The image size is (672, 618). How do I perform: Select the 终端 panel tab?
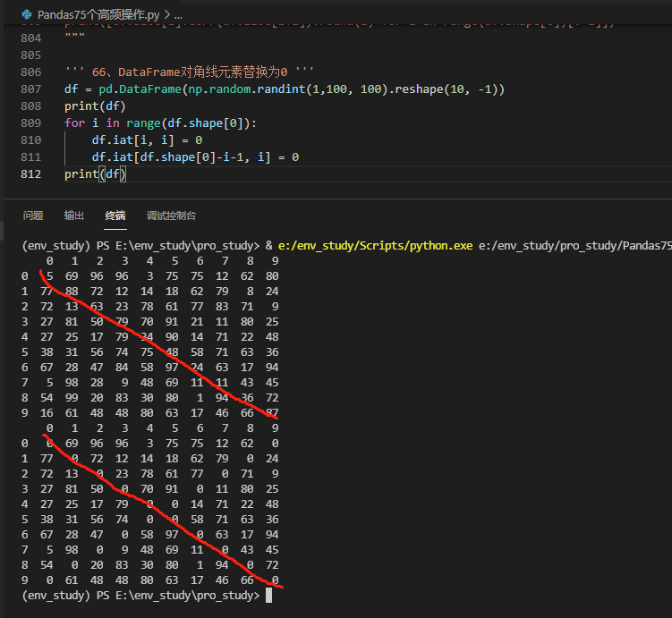115,216
